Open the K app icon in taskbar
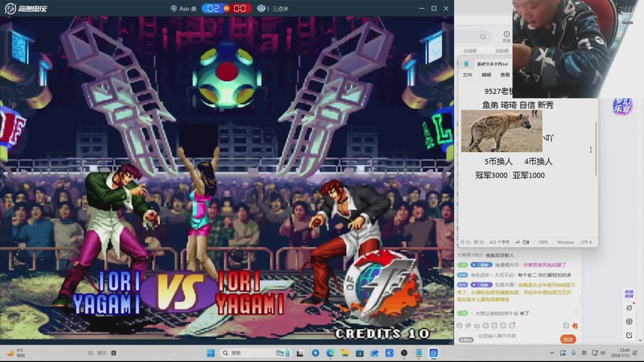Screen dimensions: 644x362 tap(390, 353)
